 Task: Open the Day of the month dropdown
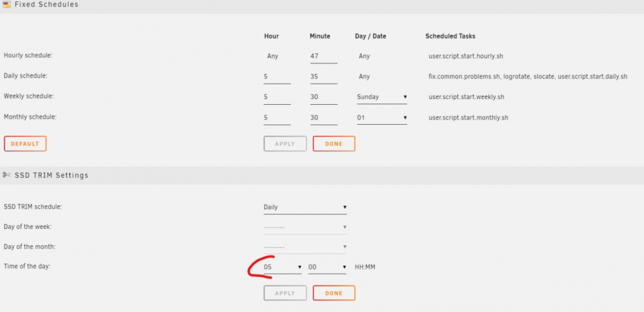click(305, 247)
